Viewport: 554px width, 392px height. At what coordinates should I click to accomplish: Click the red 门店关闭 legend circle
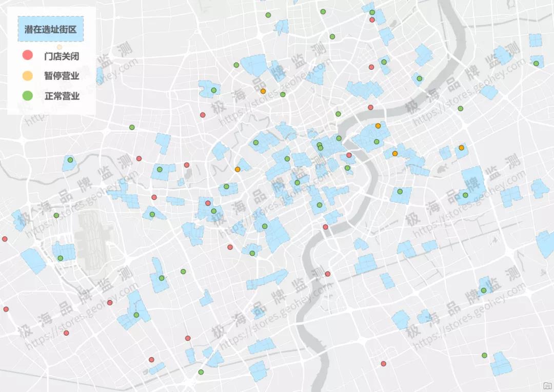[x=28, y=55]
